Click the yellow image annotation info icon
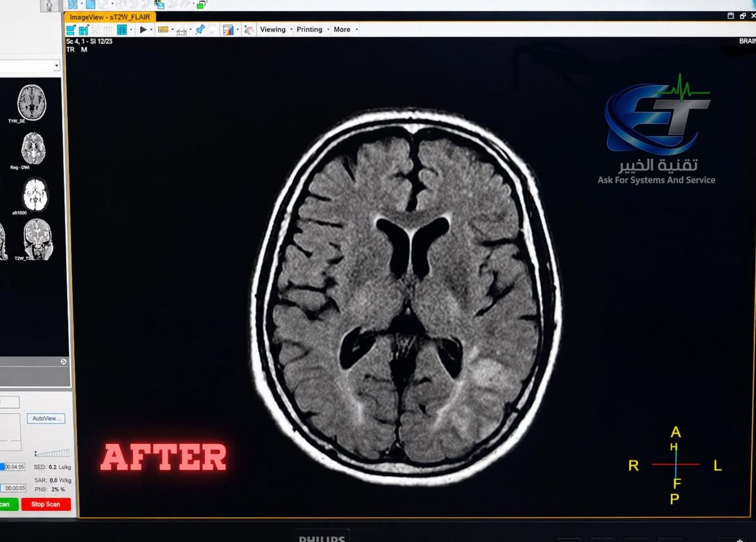The height and width of the screenshot is (542, 756). point(163,29)
